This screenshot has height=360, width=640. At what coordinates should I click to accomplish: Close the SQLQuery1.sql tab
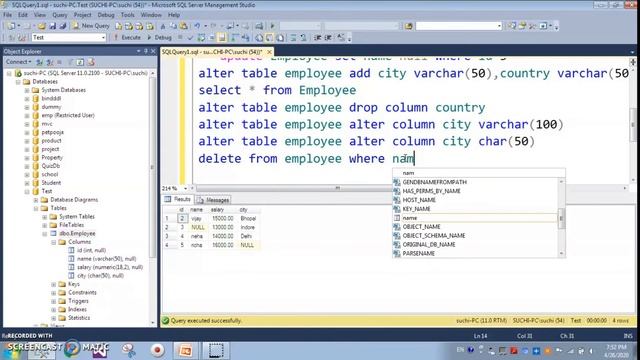[x=269, y=52]
